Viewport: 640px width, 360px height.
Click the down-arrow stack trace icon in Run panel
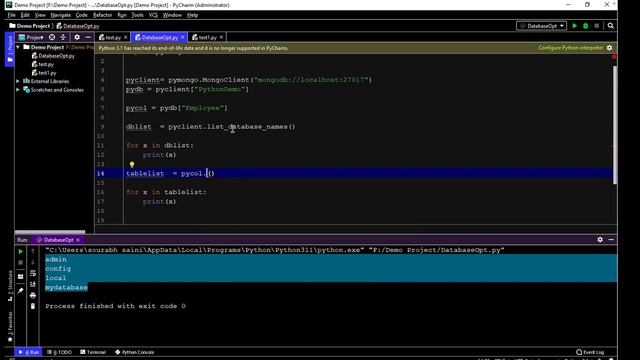(x=33, y=262)
